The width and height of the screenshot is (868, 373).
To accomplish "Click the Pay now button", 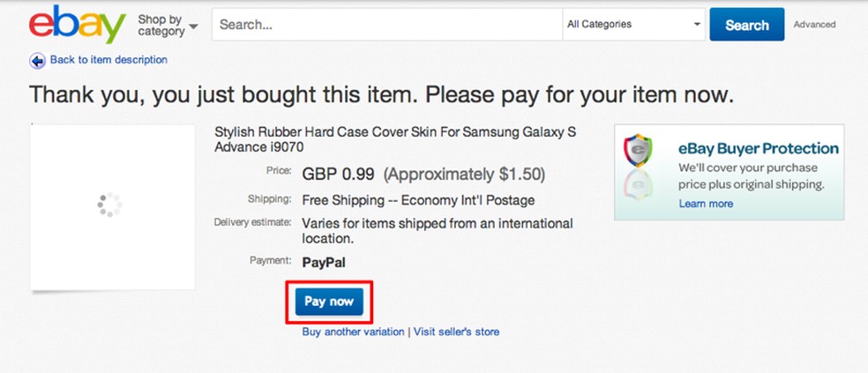I will coord(329,302).
